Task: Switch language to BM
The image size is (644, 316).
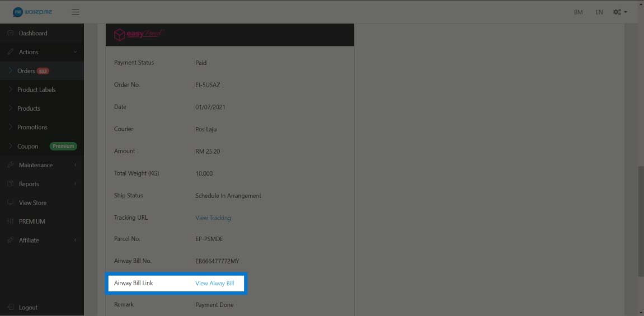Action: coord(579,12)
